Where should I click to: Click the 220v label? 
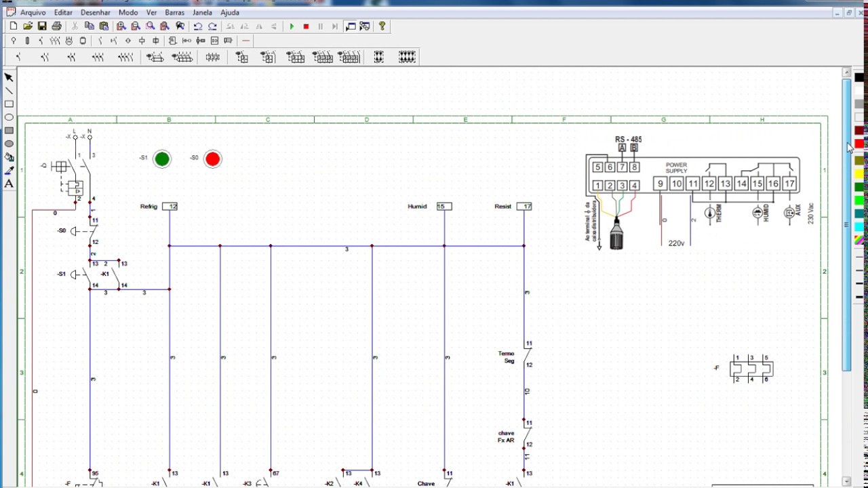point(676,243)
